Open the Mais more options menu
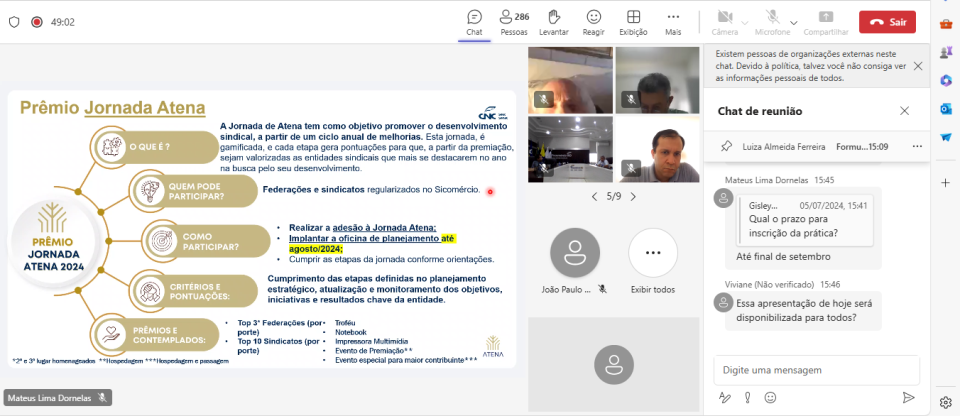This screenshot has height=416, width=960. pyautogui.click(x=673, y=23)
